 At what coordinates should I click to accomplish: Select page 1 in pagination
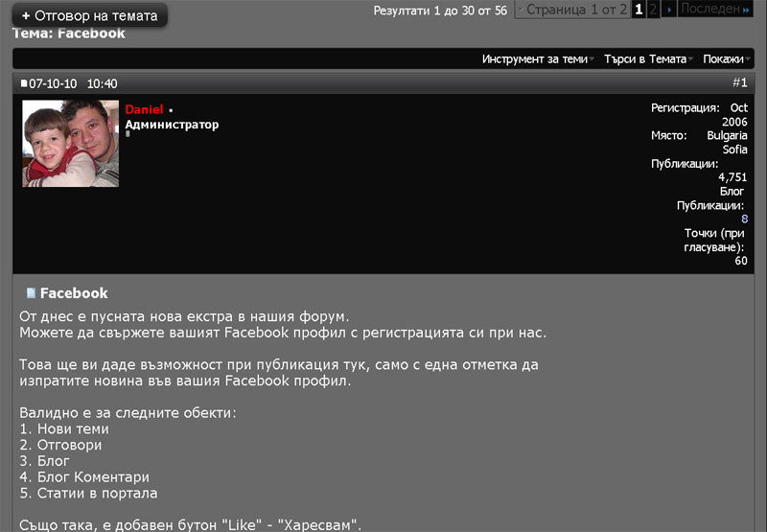639,10
